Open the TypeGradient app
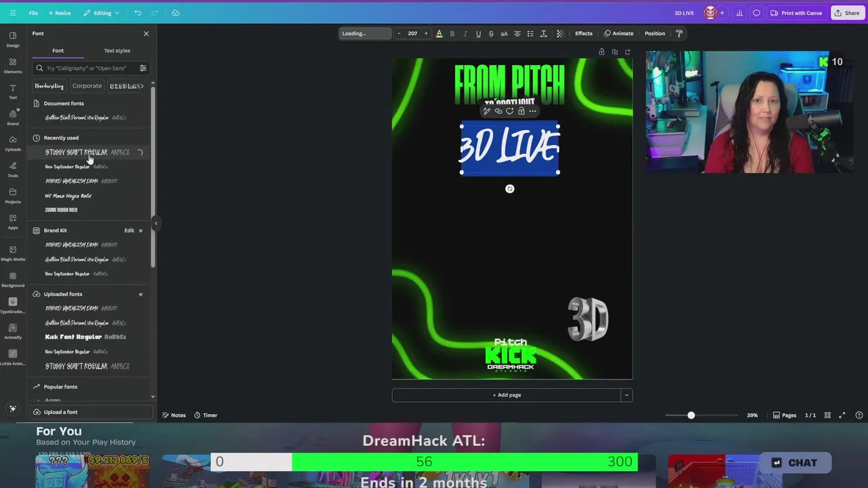868x488 pixels. 13,305
